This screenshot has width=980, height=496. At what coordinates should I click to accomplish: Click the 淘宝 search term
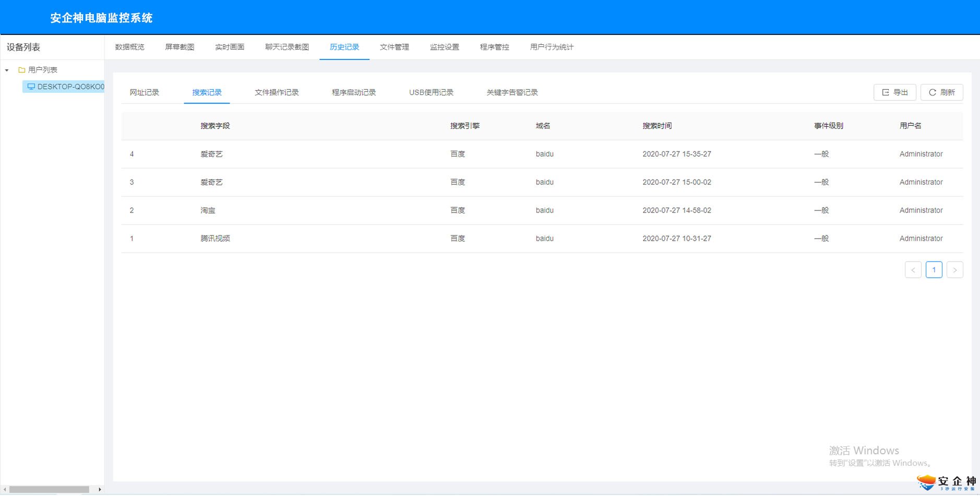208,210
